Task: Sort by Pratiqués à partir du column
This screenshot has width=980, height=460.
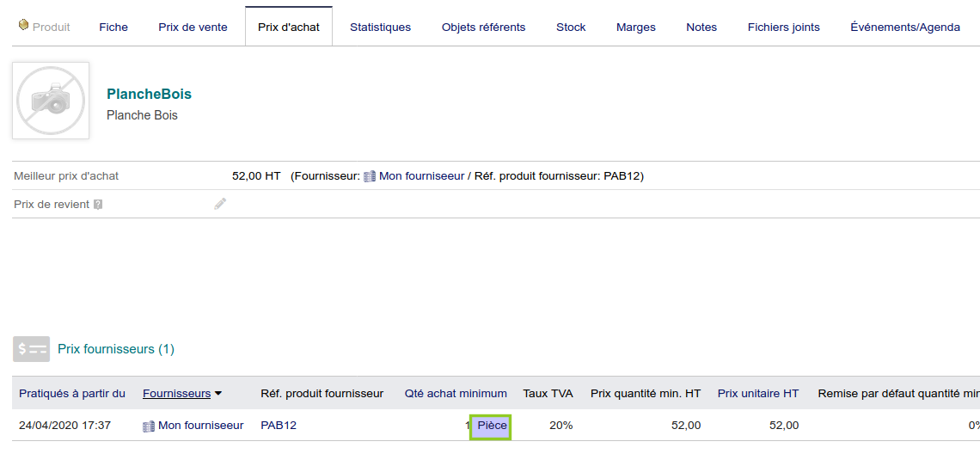Action: [72, 394]
